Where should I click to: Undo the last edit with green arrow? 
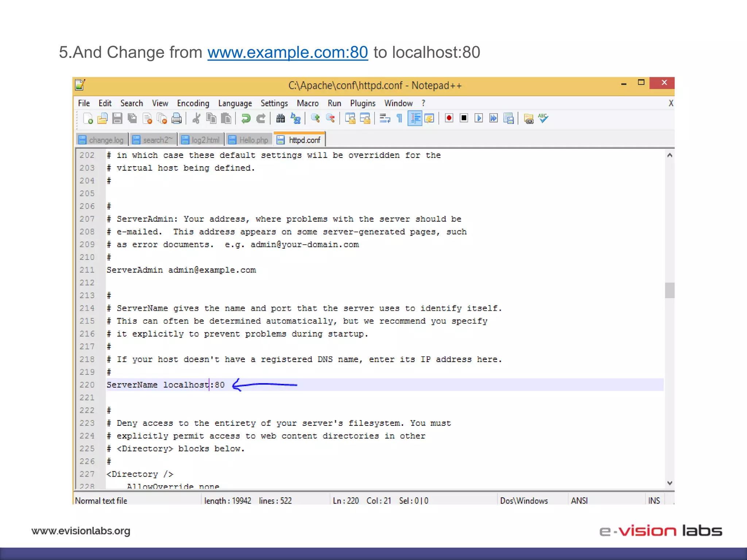(x=246, y=118)
